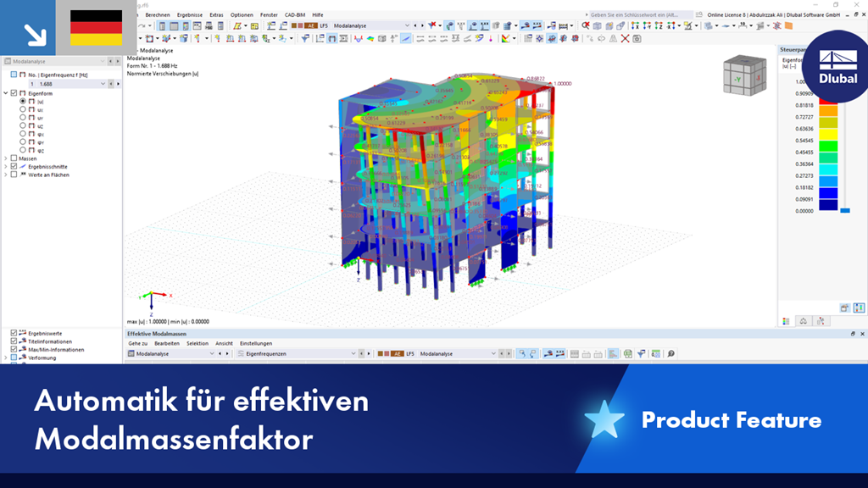Open the LF5 Modalanalyse dropdown in table toolbar
Viewport: 868px width, 488px height.
[x=493, y=353]
